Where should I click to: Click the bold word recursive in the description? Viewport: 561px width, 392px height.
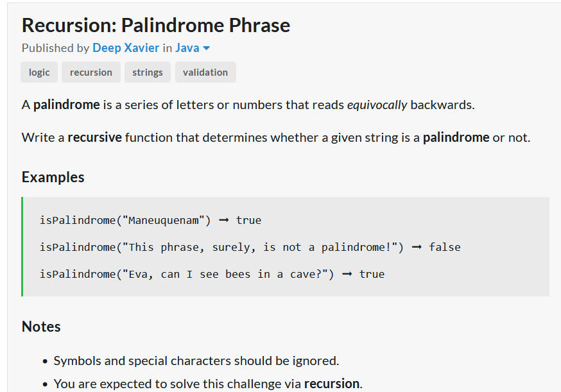click(95, 137)
